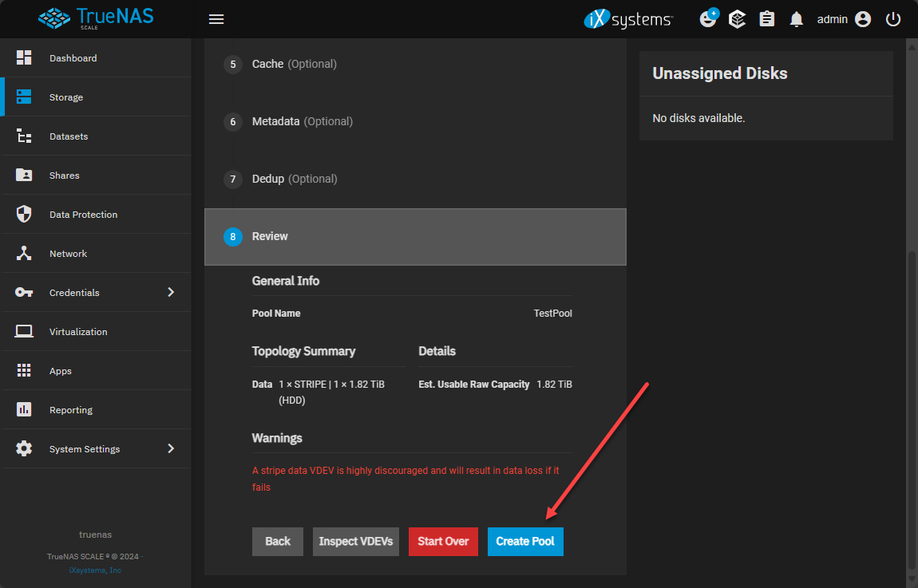Expand the System Settings submenu chevron
The width and height of the screenshot is (918, 588).
170,448
